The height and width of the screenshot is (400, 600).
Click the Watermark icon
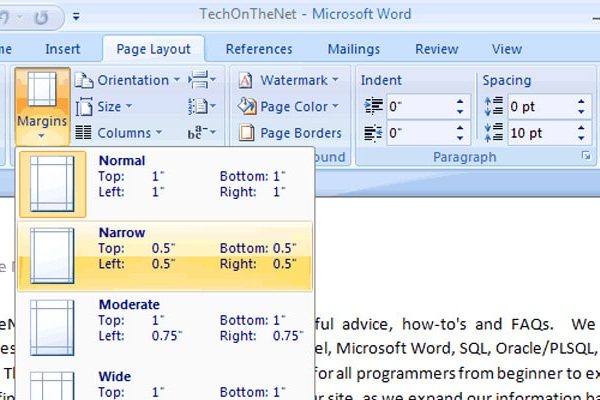245,80
